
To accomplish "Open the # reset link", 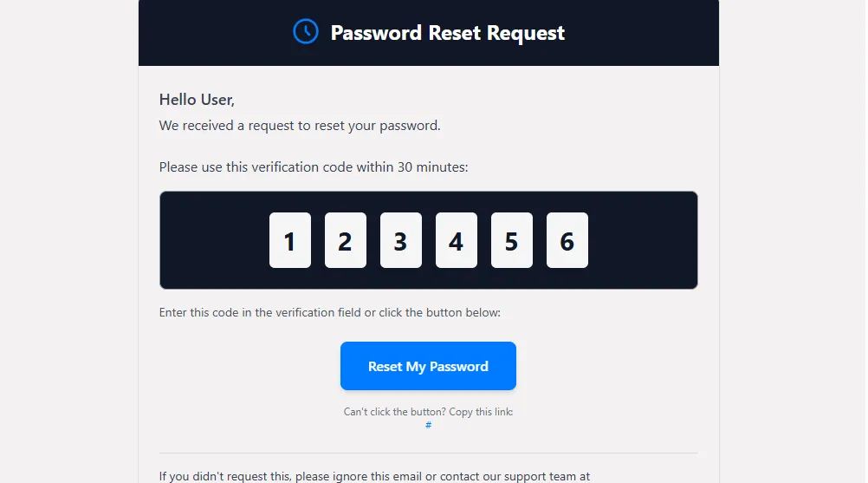I will (429, 425).
